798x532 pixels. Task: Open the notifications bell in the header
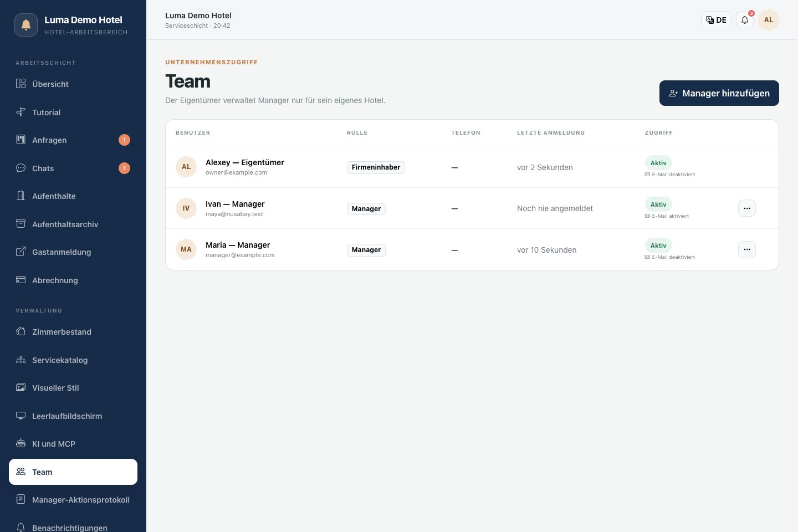pos(745,20)
